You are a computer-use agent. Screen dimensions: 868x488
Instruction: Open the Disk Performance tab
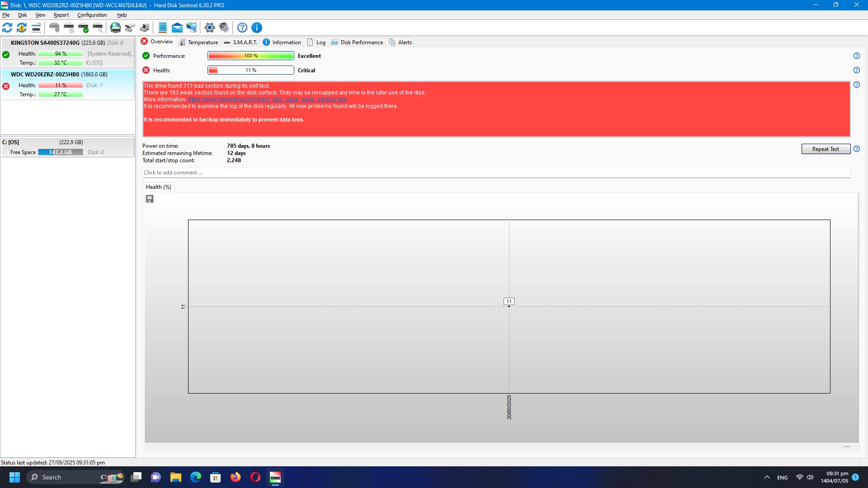(357, 42)
